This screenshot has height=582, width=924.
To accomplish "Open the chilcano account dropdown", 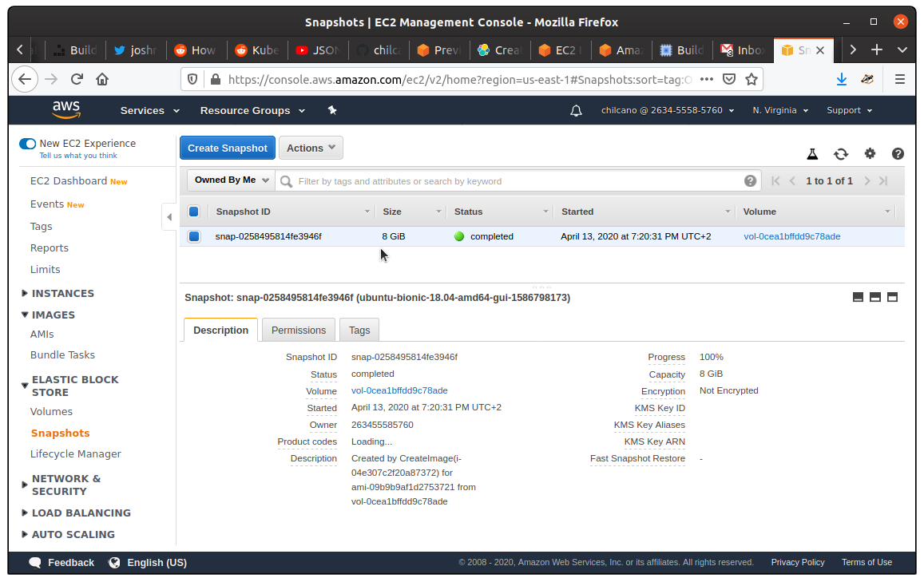I will [x=667, y=111].
